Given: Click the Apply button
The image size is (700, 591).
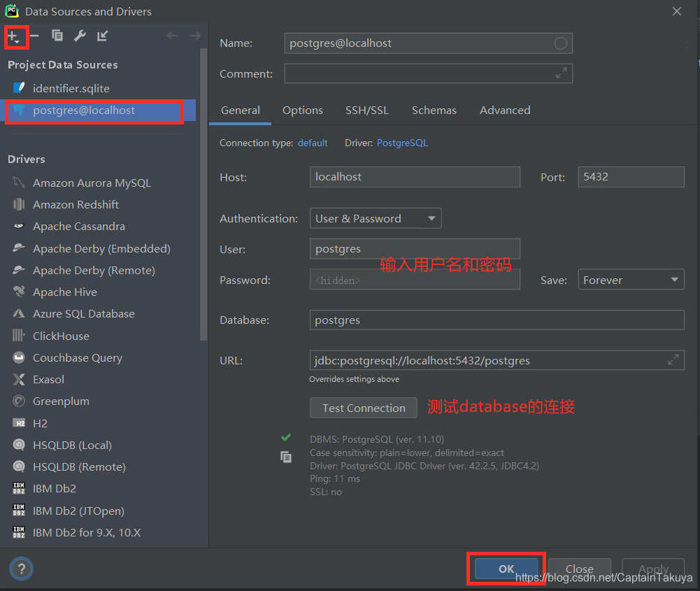Looking at the screenshot, I should tap(653, 569).
